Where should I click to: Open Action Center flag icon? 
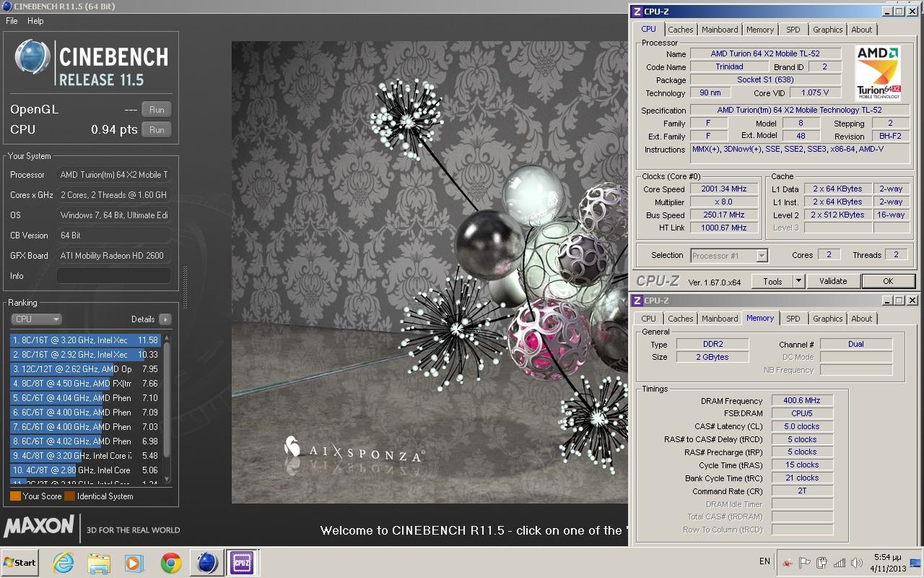(805, 563)
